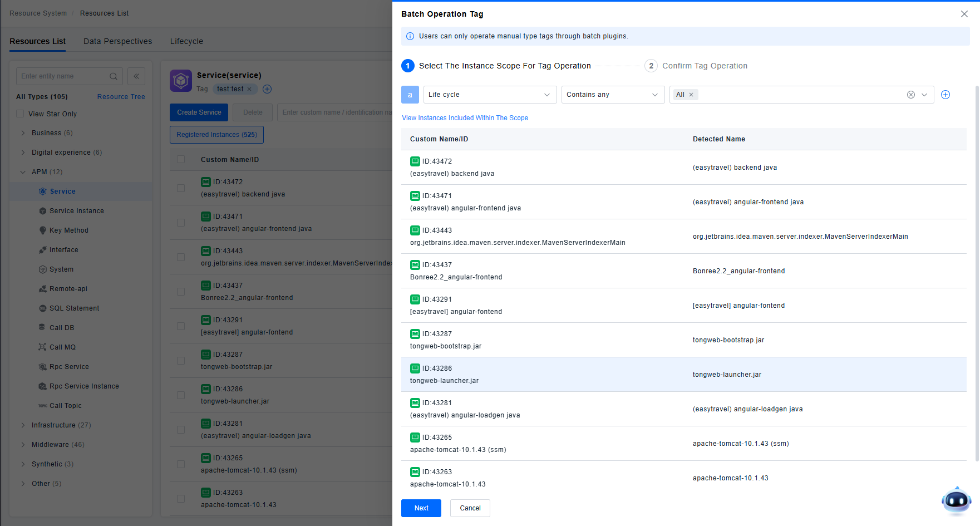Remove the All tag chip

tap(691, 95)
